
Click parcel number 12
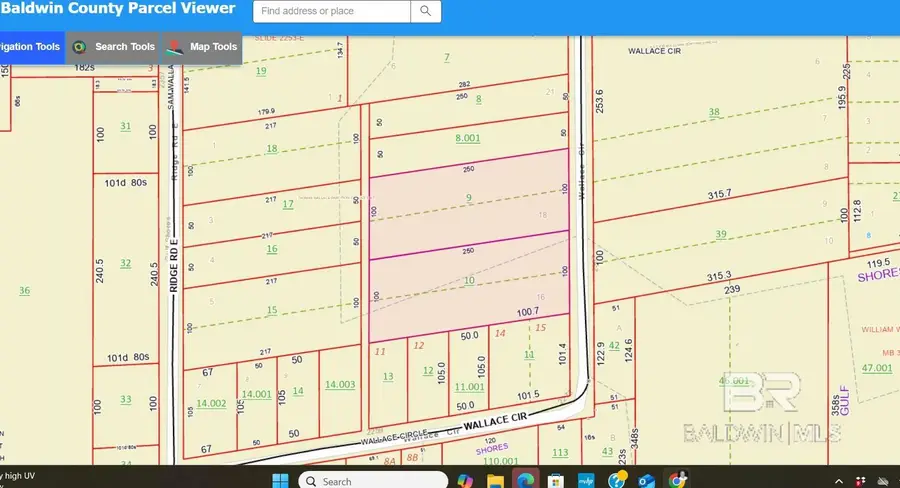(x=428, y=371)
